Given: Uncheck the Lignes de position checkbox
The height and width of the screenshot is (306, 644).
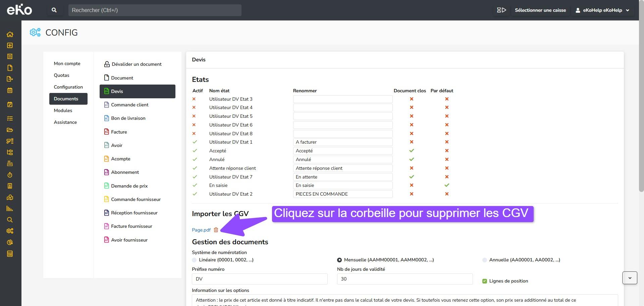Looking at the screenshot, I should pos(484,281).
